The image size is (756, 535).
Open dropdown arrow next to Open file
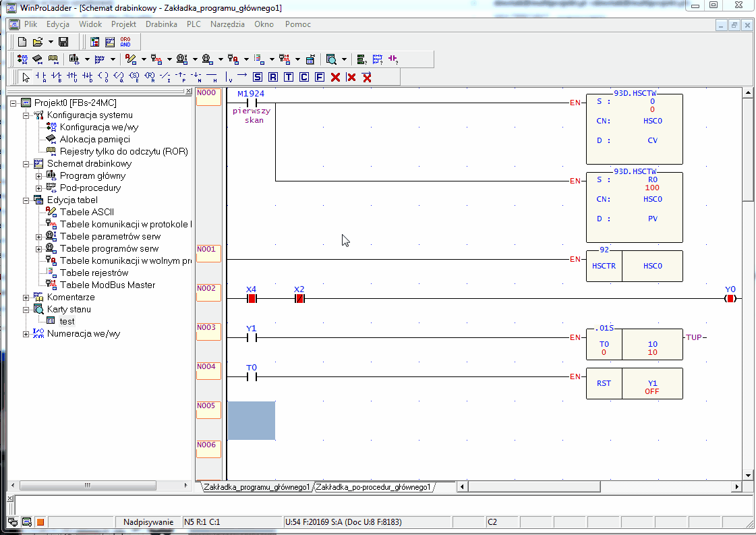click(x=51, y=42)
